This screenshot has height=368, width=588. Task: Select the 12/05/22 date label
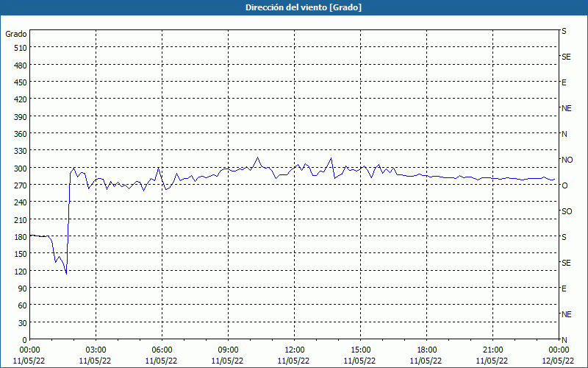coord(558,361)
